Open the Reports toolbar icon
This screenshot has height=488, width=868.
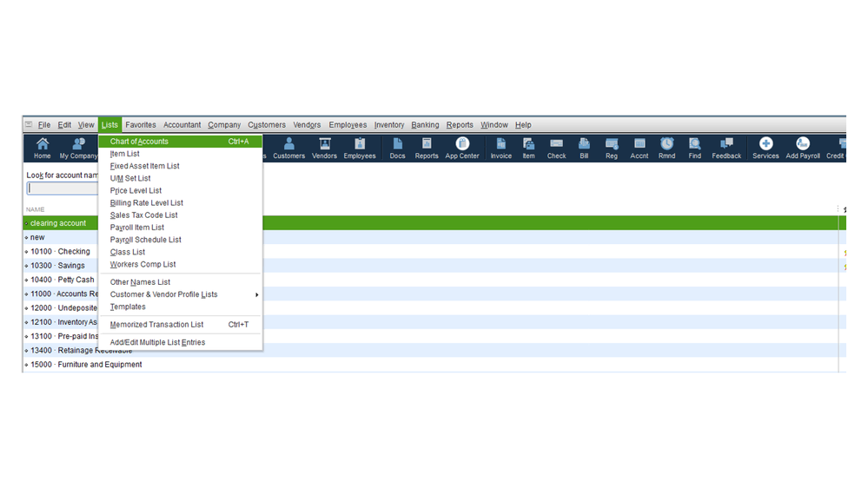[x=427, y=148]
